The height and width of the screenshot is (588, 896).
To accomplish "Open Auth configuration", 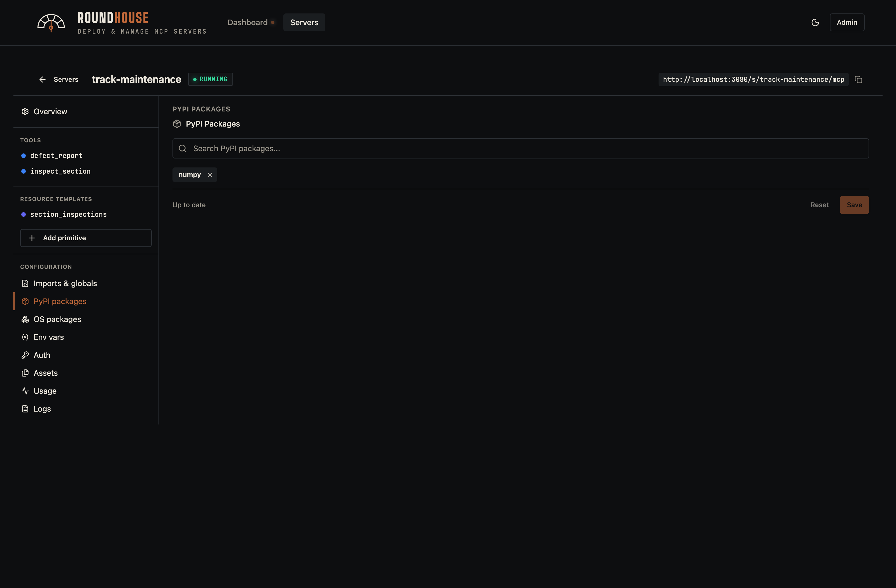I will [86, 355].
